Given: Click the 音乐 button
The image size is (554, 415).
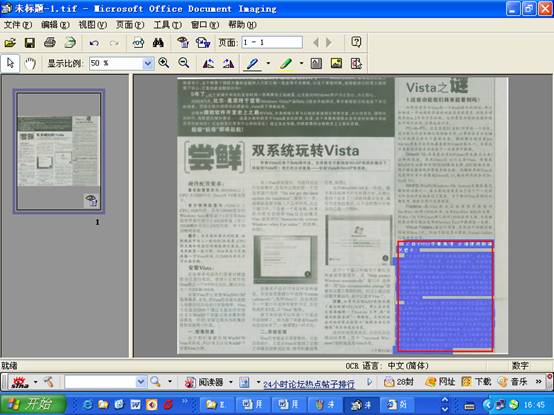Looking at the screenshot, I should (512, 382).
